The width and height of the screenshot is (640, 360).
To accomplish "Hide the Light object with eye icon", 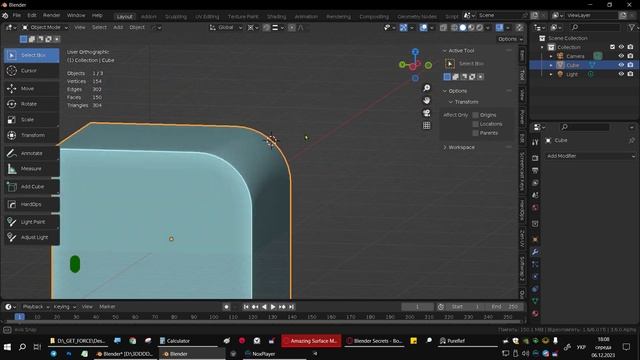I will point(621,74).
